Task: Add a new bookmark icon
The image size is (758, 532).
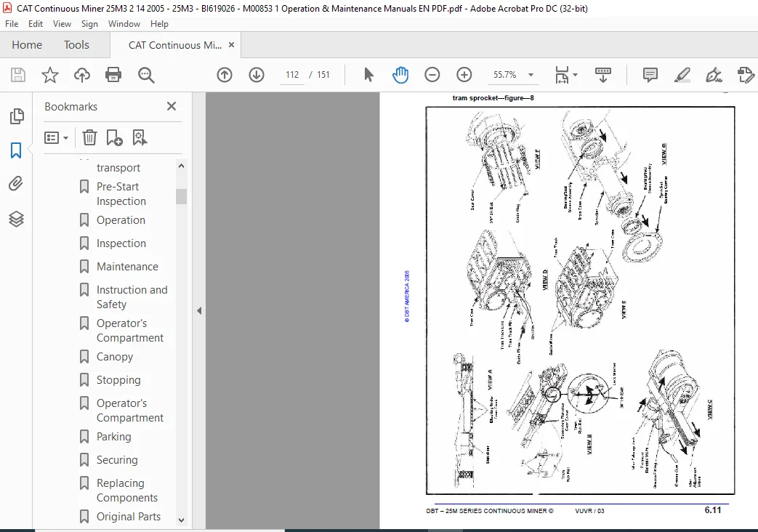Action: pyautogui.click(x=114, y=138)
